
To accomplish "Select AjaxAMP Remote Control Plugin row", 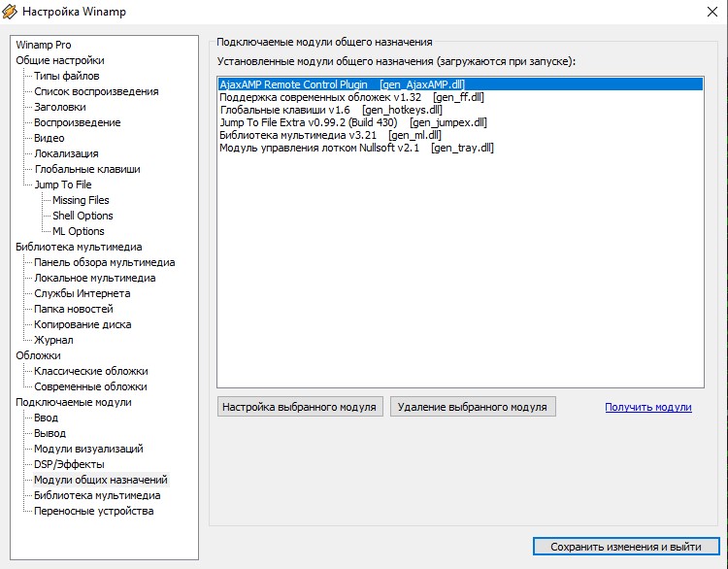I will tap(460, 84).
